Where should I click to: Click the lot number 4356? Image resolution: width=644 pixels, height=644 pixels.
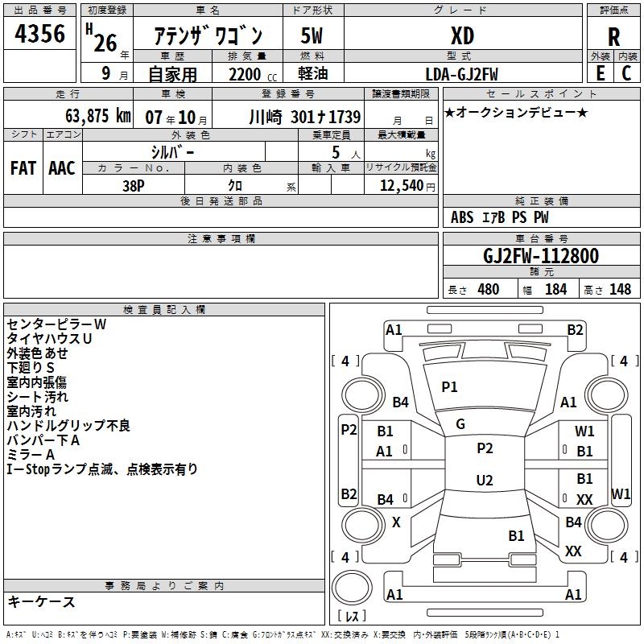(39, 33)
